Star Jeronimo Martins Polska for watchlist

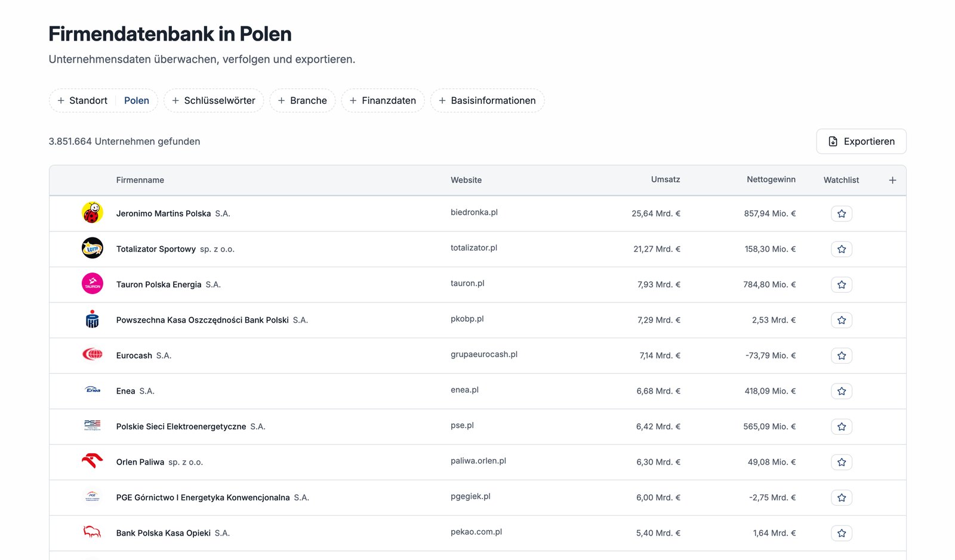point(842,214)
